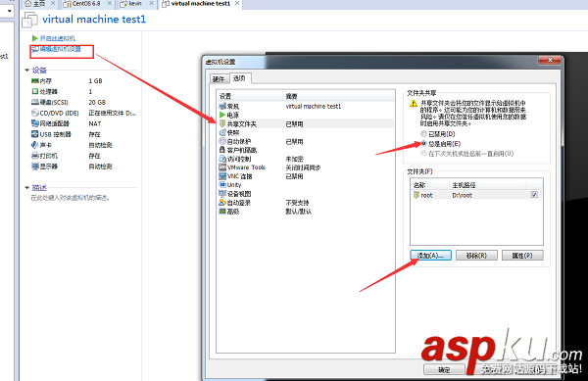The height and width of the screenshot is (381, 588).
Task: Select the root folder row in folders list
Action: coord(476,195)
